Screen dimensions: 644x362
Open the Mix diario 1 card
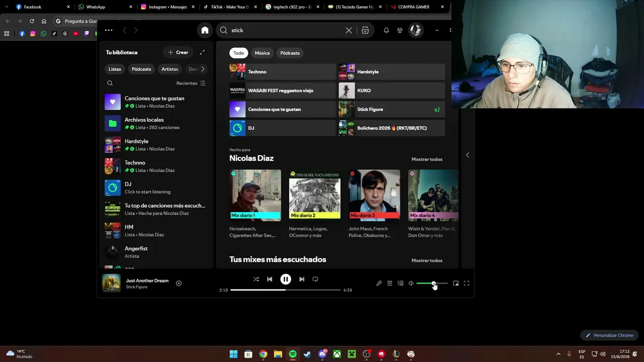pyautogui.click(x=255, y=204)
